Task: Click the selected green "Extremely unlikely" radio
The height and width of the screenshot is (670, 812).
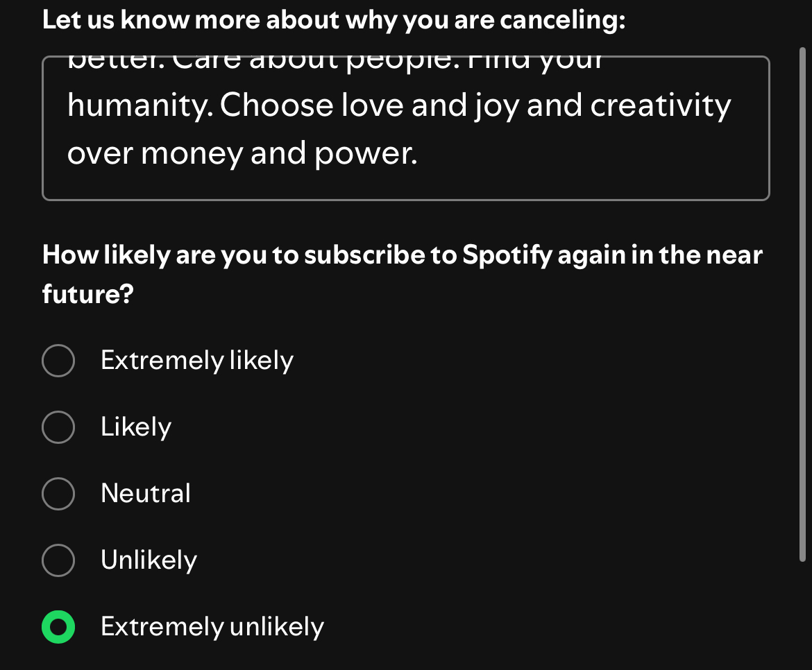Action: [58, 627]
